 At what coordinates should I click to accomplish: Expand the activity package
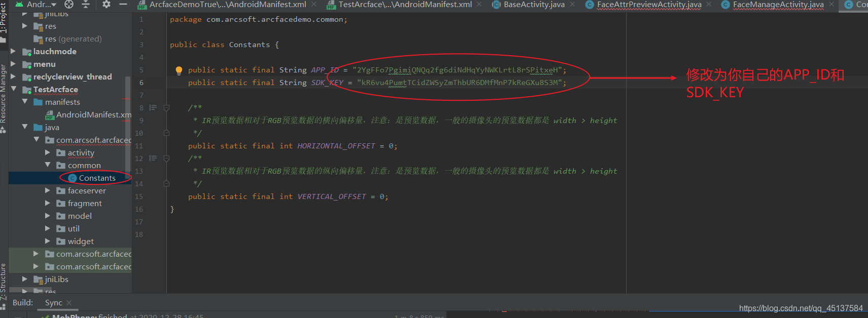point(48,153)
